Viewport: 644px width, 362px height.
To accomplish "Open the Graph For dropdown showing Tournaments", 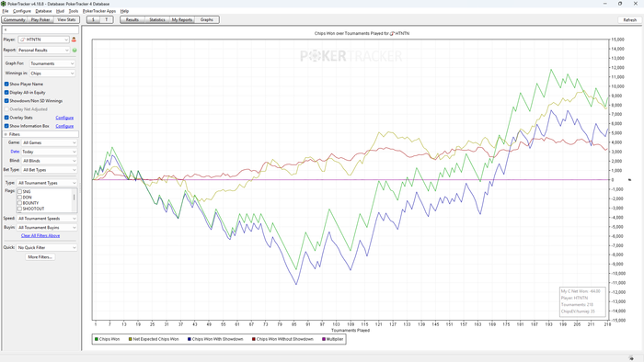I will point(52,63).
